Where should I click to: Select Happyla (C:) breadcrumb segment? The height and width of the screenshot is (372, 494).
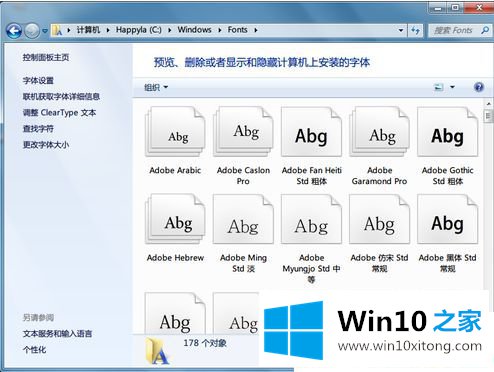coord(139,30)
